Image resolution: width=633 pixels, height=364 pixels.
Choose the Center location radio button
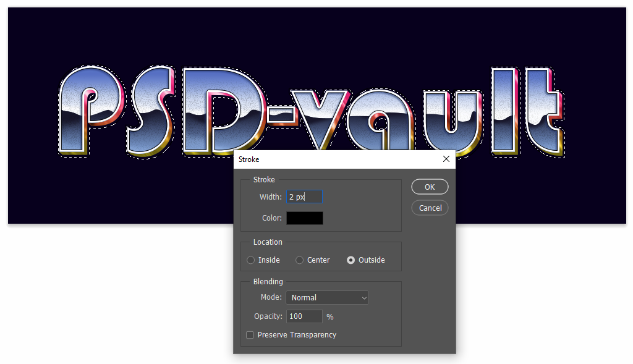pyautogui.click(x=300, y=260)
